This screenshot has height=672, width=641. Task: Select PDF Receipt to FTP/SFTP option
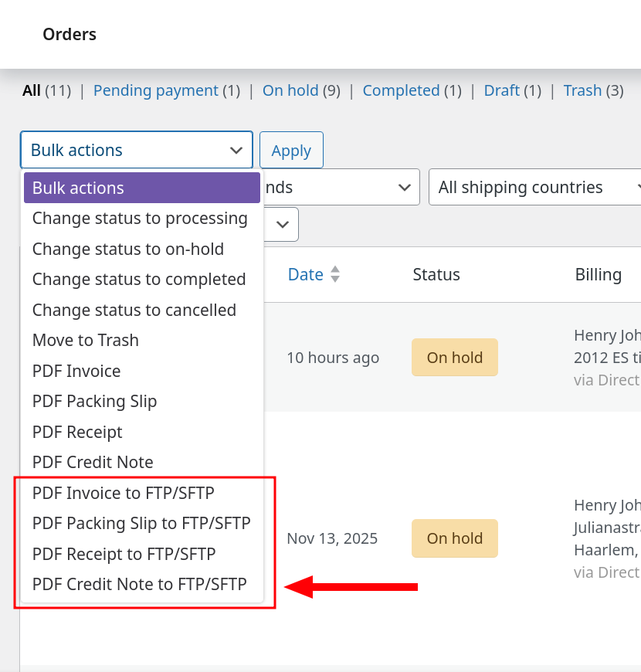pos(124,554)
